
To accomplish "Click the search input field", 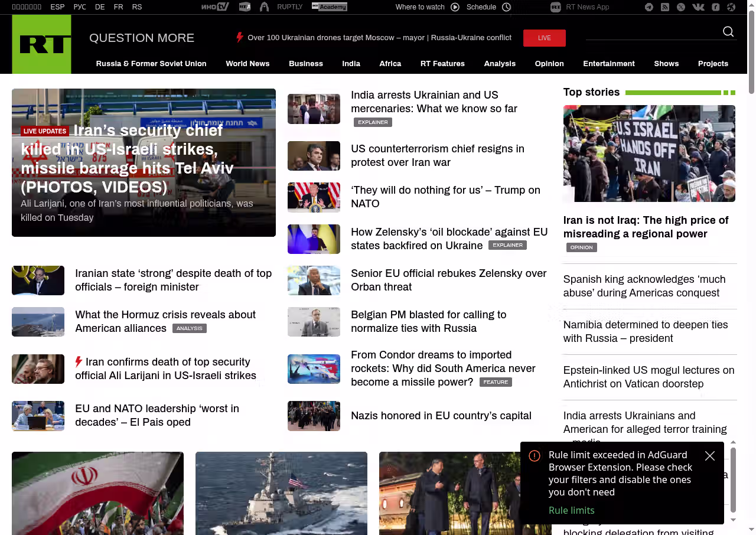I will click(x=653, y=32).
